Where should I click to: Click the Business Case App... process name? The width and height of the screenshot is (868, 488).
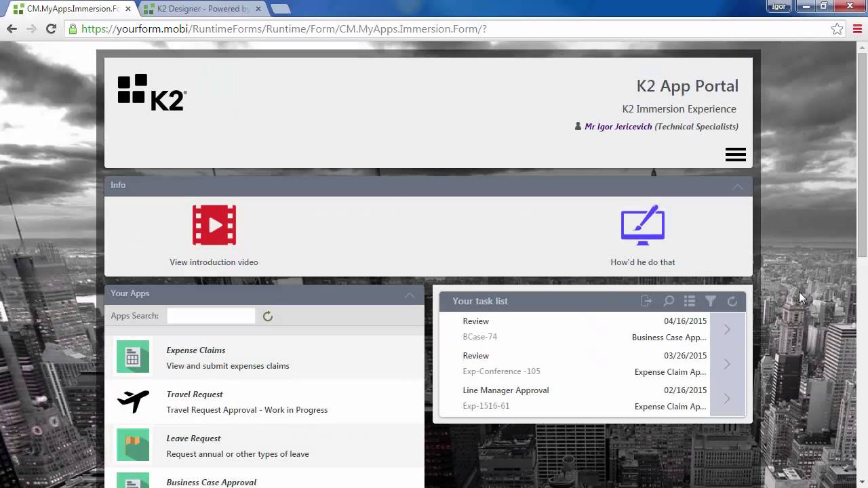coord(669,338)
